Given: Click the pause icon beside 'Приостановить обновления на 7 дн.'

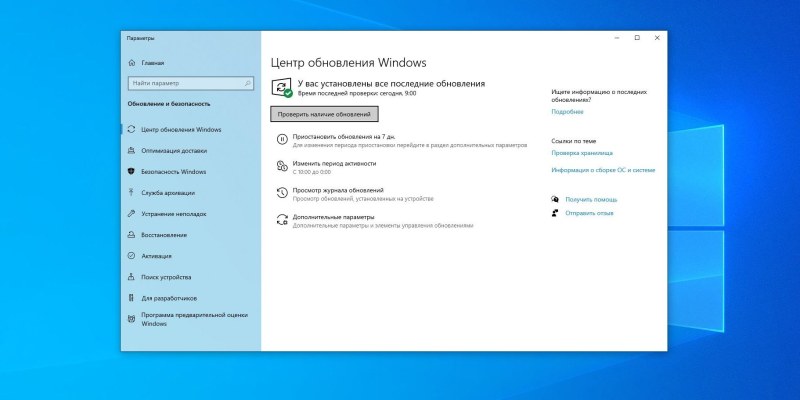Looking at the screenshot, I should pyautogui.click(x=282, y=139).
